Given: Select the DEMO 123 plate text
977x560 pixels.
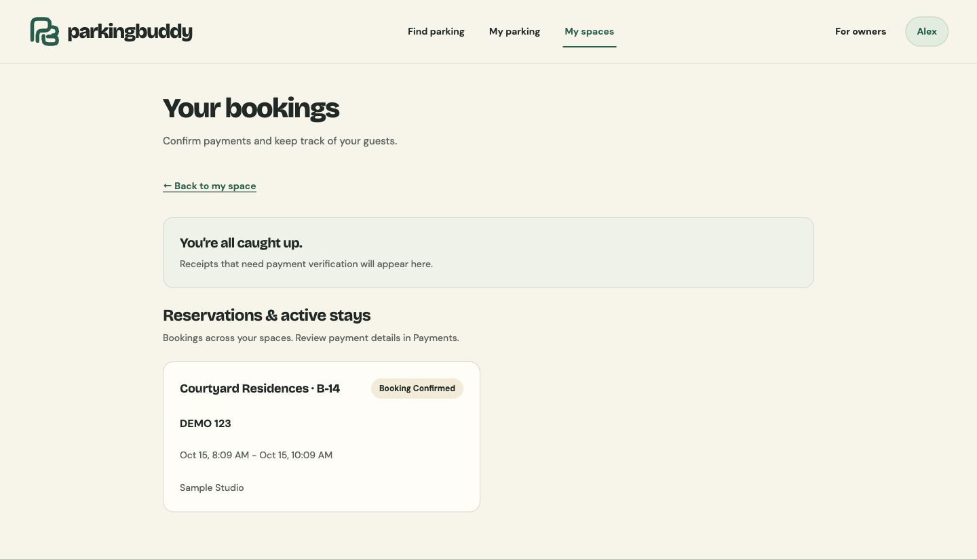Looking at the screenshot, I should (x=206, y=424).
